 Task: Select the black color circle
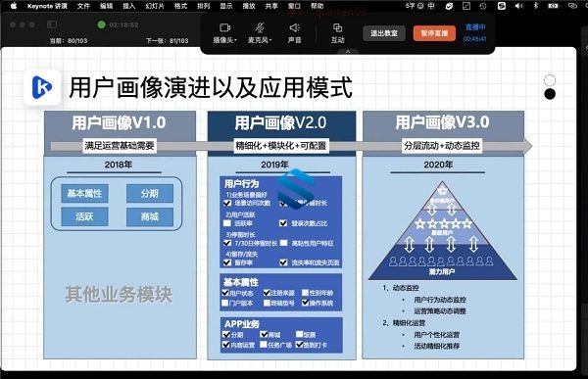pyautogui.click(x=550, y=94)
